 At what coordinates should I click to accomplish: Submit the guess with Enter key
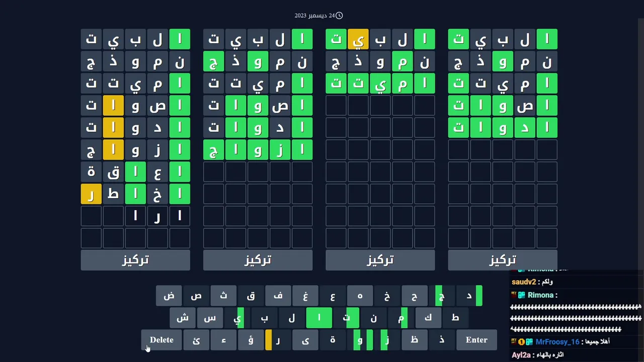pyautogui.click(x=476, y=340)
